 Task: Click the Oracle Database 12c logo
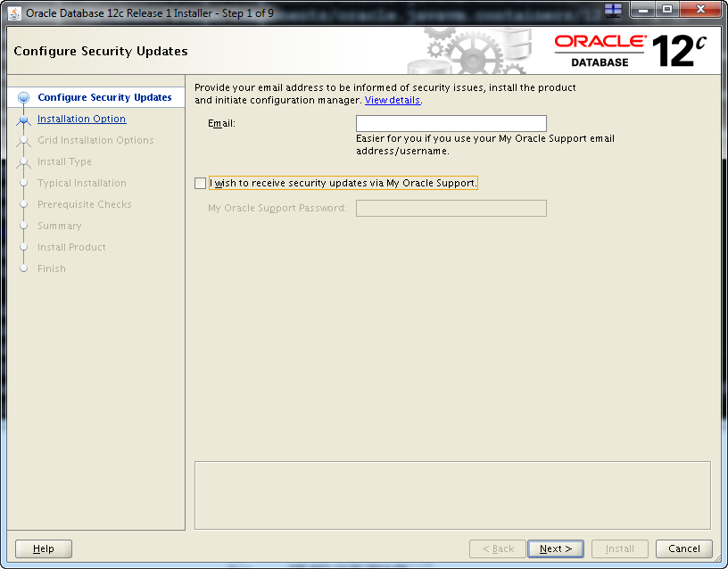(630, 51)
